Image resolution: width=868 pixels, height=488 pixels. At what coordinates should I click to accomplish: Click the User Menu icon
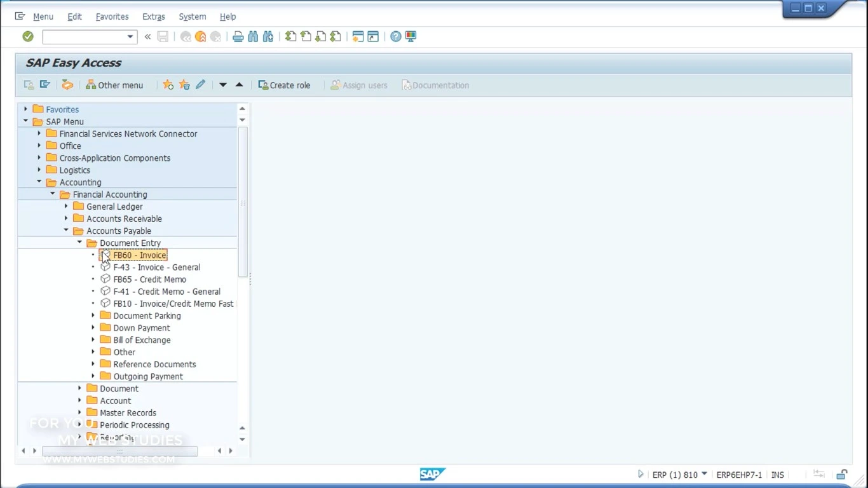[x=29, y=85]
